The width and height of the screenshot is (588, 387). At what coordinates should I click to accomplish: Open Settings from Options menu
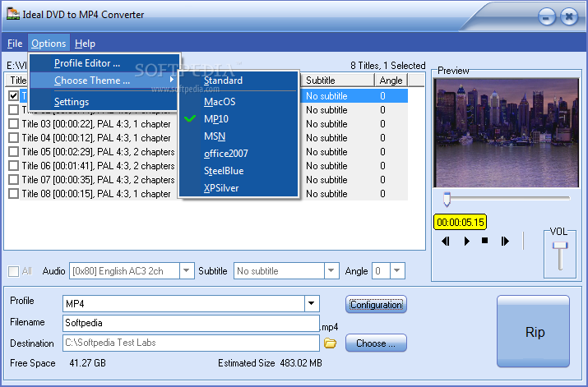[x=104, y=102]
